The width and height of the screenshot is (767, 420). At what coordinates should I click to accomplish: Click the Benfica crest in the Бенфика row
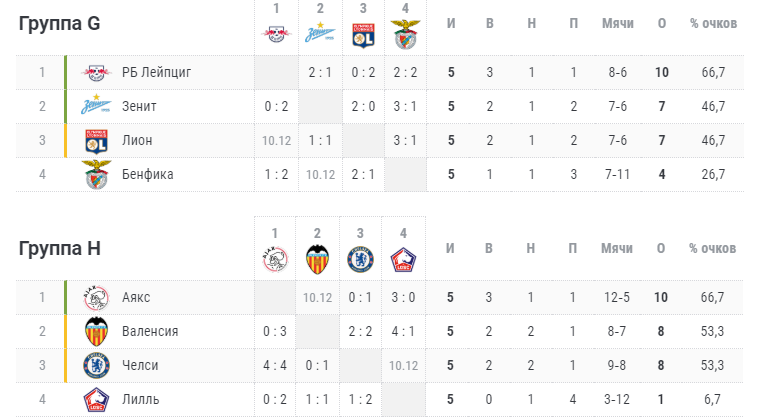(x=96, y=175)
